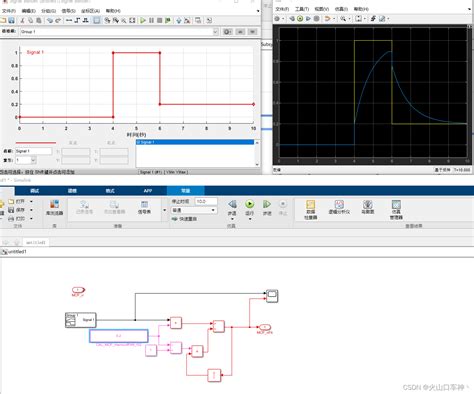Switch to the APP ribbon tab
Image resolution: width=474 pixels, height=394 pixels.
tap(148, 191)
